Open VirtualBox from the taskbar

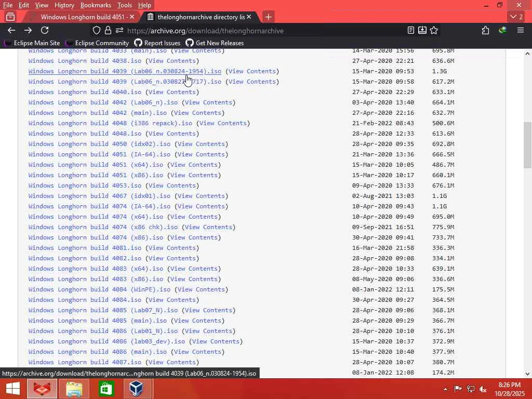[136, 389]
